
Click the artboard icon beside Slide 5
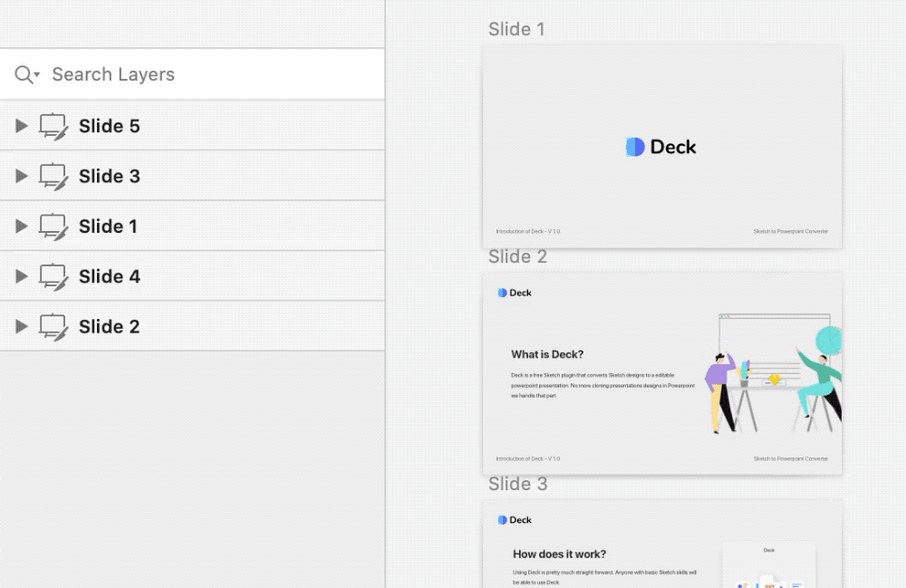(54, 126)
